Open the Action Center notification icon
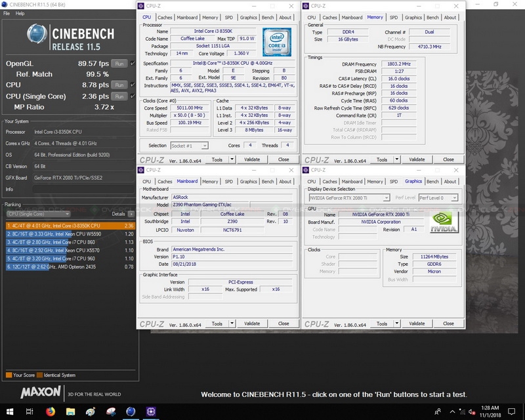 (x=511, y=411)
